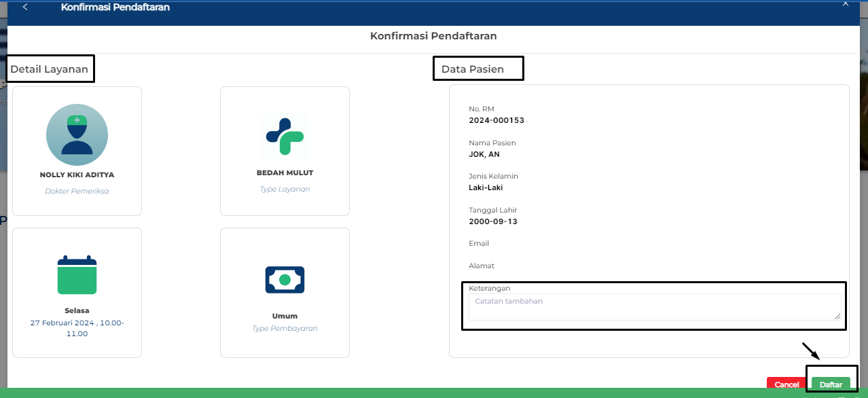
Task: Click the Alamat field label
Action: (x=482, y=266)
